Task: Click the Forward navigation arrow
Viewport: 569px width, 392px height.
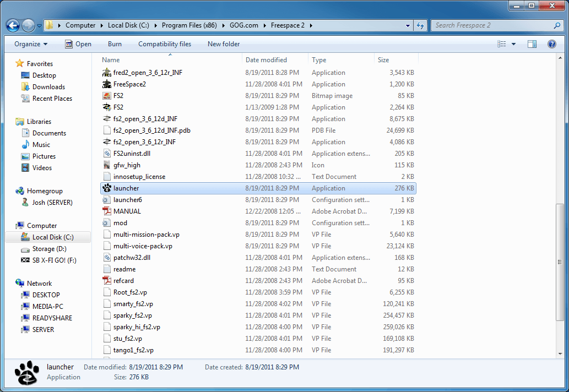Action: tap(28, 25)
